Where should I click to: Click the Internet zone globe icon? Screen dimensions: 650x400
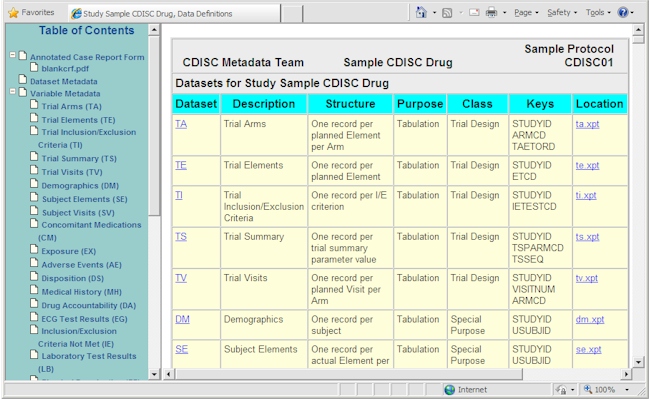(x=449, y=390)
